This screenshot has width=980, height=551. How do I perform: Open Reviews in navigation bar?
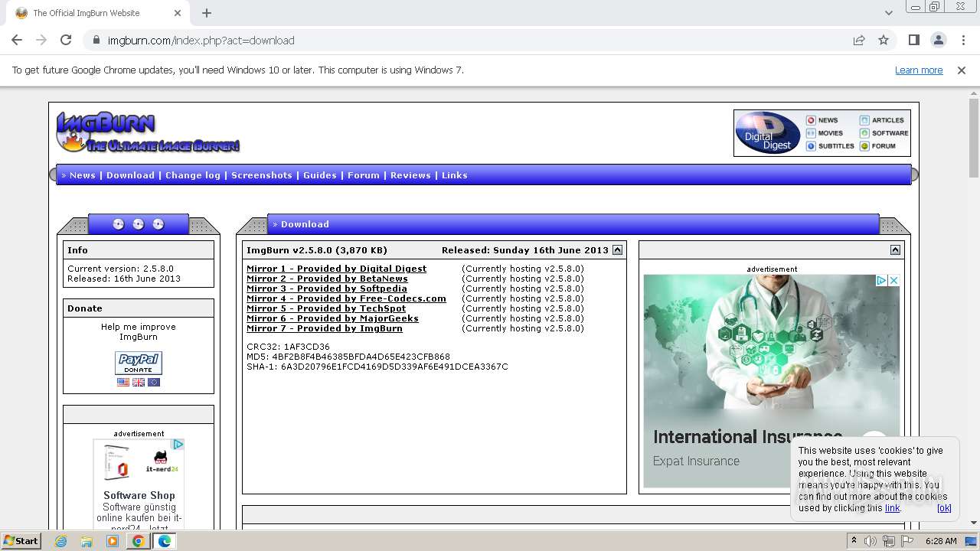tap(410, 175)
